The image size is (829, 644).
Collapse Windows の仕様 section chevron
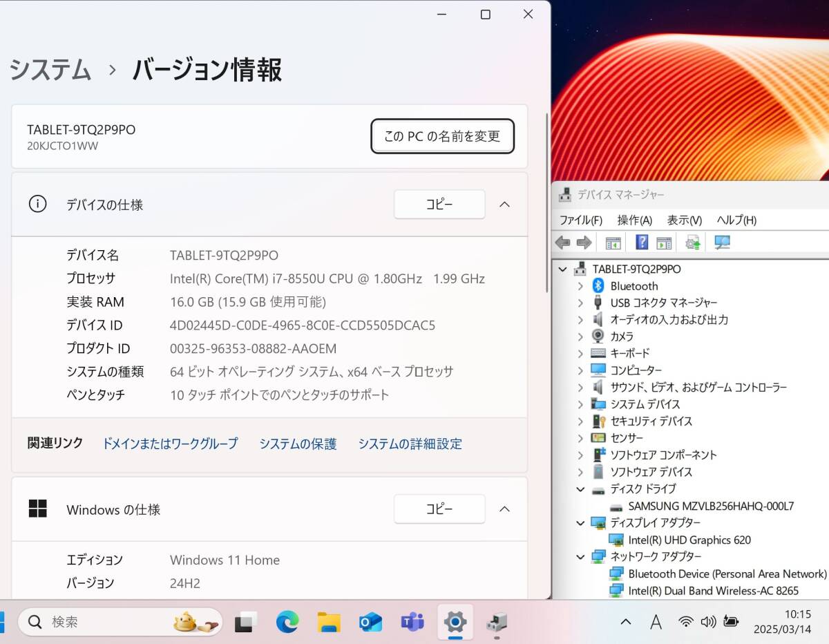tap(504, 509)
